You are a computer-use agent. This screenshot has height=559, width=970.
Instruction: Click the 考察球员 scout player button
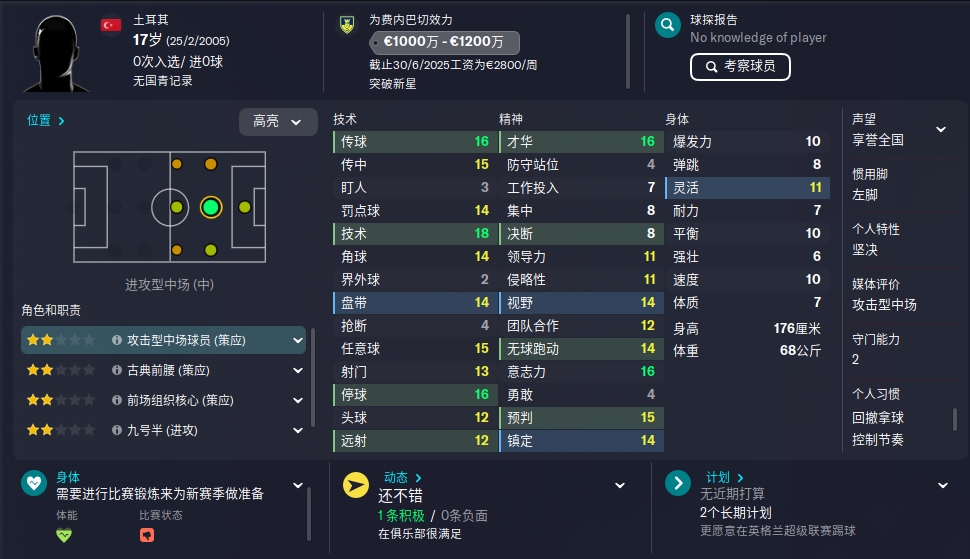click(x=740, y=66)
